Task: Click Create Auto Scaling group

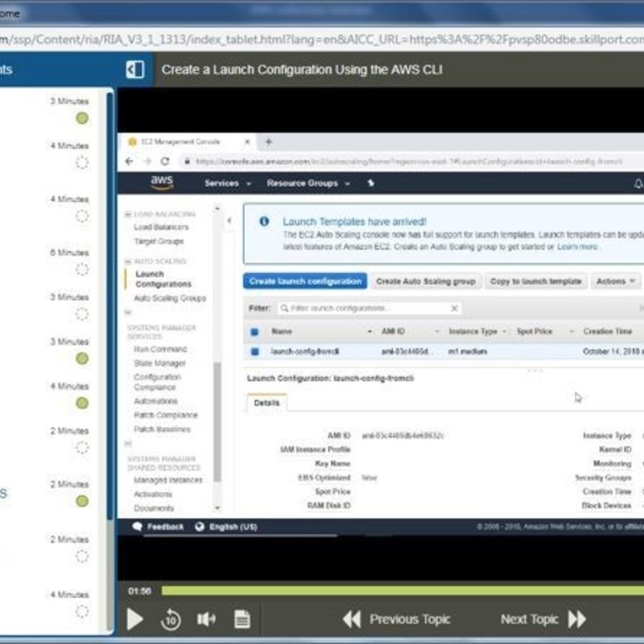Action: coord(426,281)
